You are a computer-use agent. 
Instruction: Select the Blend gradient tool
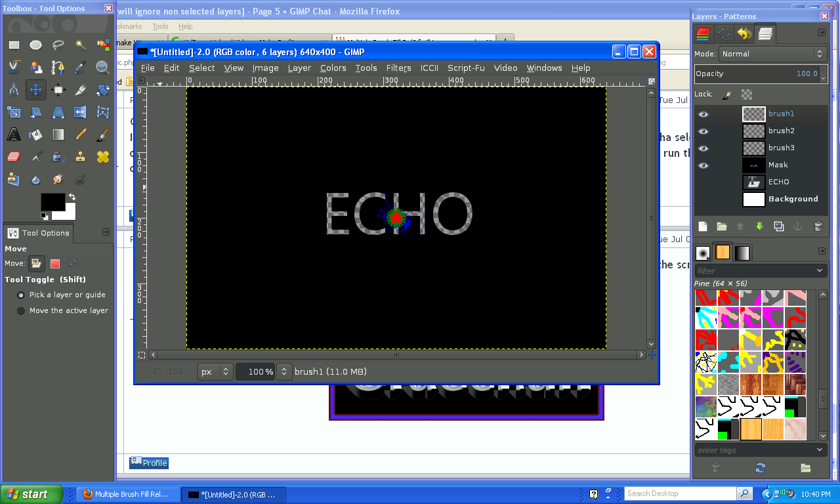[58, 135]
